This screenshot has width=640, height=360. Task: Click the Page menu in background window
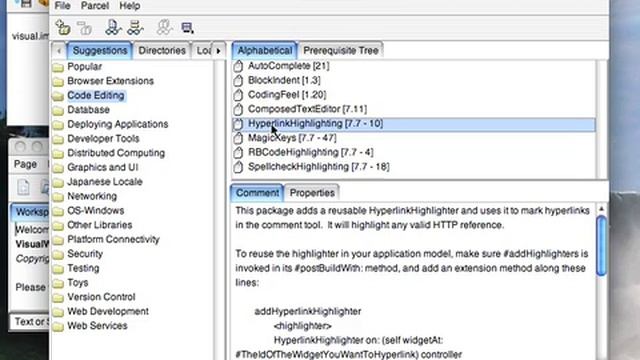click(25, 164)
